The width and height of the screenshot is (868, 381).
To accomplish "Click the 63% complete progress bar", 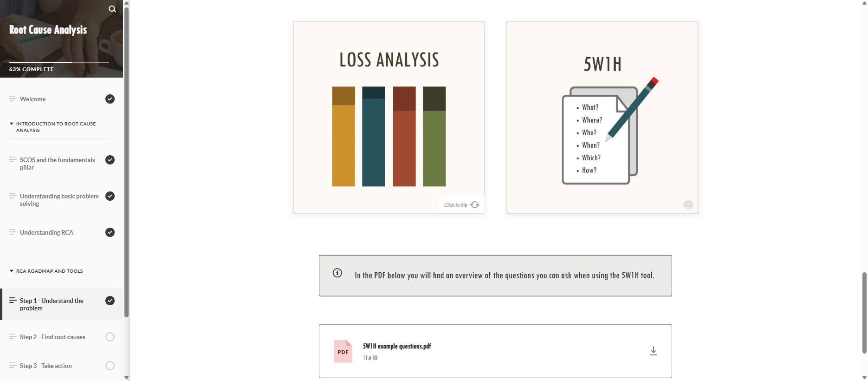I will tap(59, 62).
